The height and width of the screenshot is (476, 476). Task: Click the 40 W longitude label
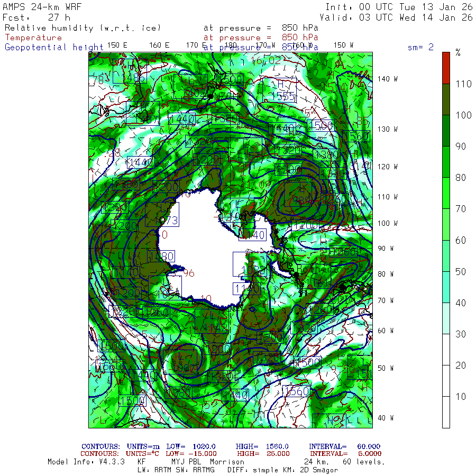point(385,417)
